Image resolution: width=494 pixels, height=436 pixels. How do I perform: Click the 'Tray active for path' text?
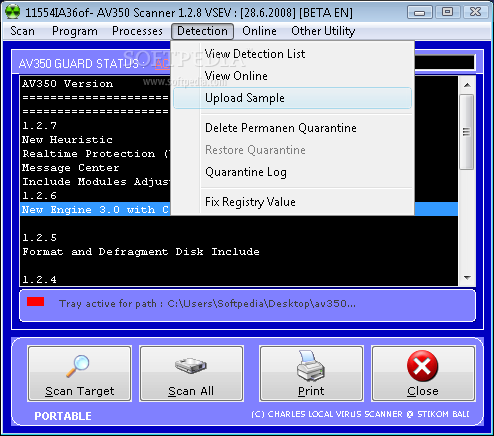click(207, 304)
